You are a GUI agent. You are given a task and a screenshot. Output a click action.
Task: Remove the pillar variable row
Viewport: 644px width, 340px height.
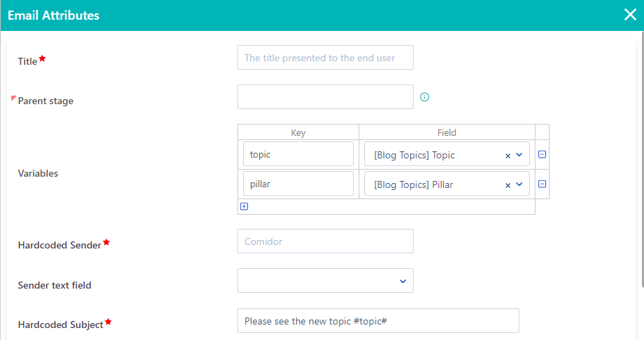[x=542, y=184]
